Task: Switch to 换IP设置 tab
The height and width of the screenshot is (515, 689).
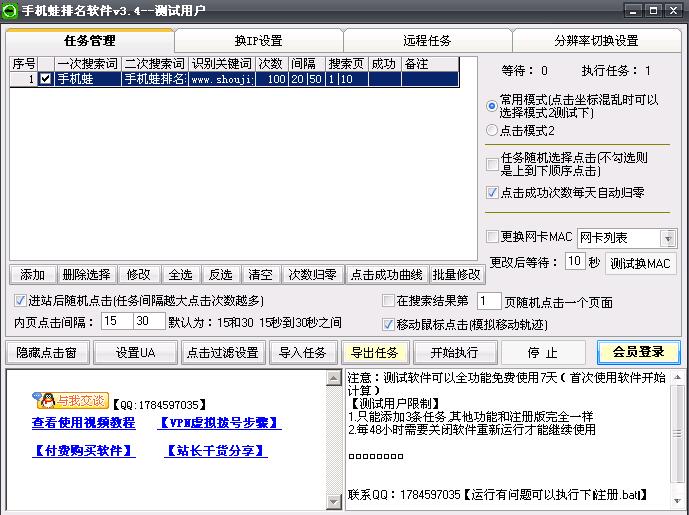Action: point(258,41)
